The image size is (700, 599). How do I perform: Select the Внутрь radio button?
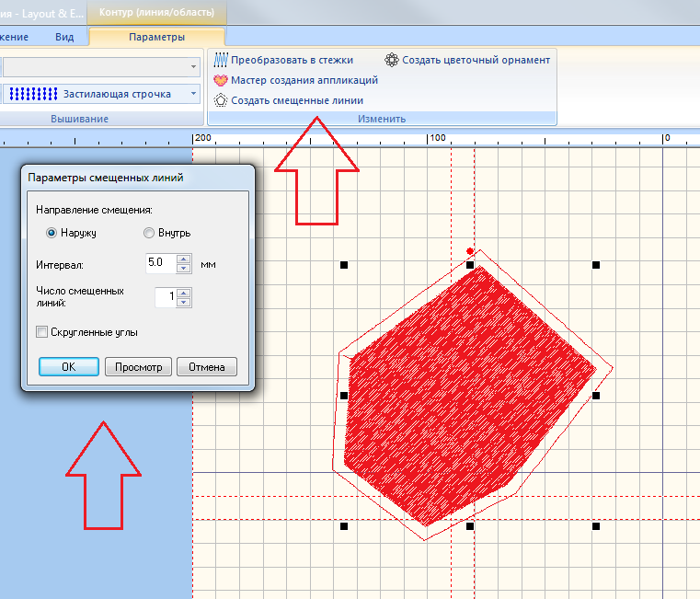point(149,233)
